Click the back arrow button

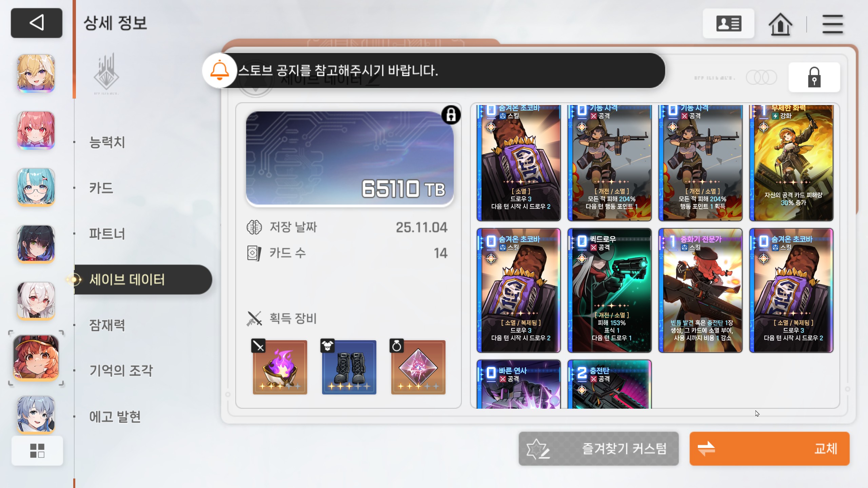(x=37, y=23)
